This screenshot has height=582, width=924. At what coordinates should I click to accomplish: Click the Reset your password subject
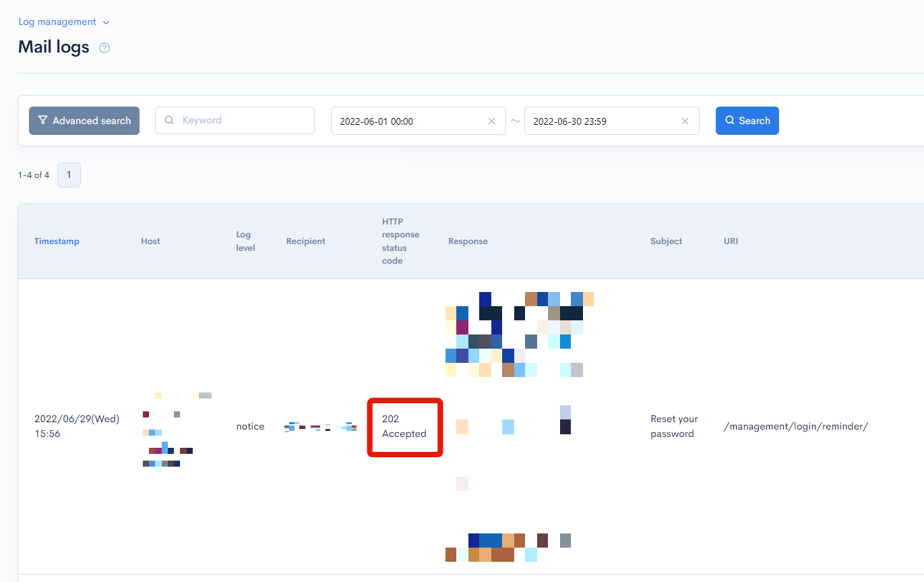[673, 426]
